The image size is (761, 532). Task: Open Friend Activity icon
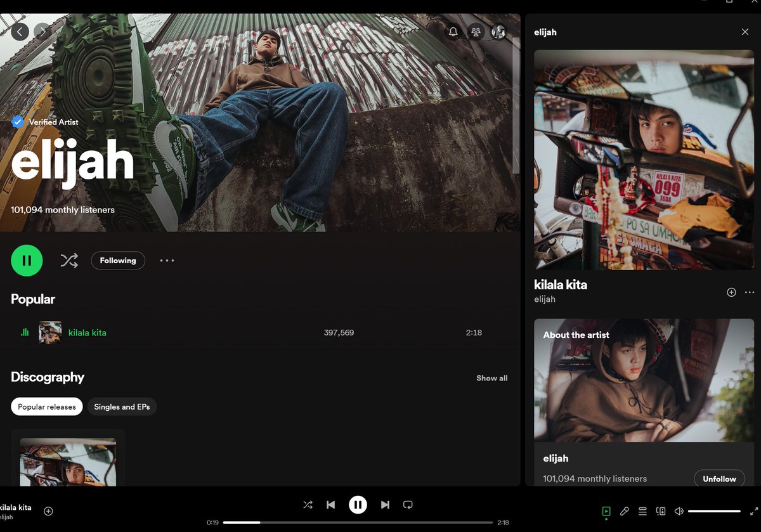click(x=476, y=32)
